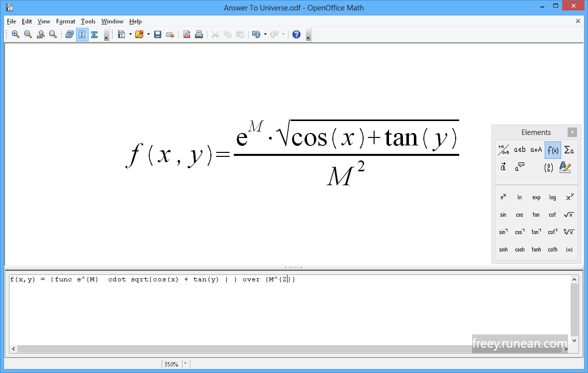This screenshot has height=373, width=588.
Task: Select the Zoom In magnifier tool
Action: (15, 34)
